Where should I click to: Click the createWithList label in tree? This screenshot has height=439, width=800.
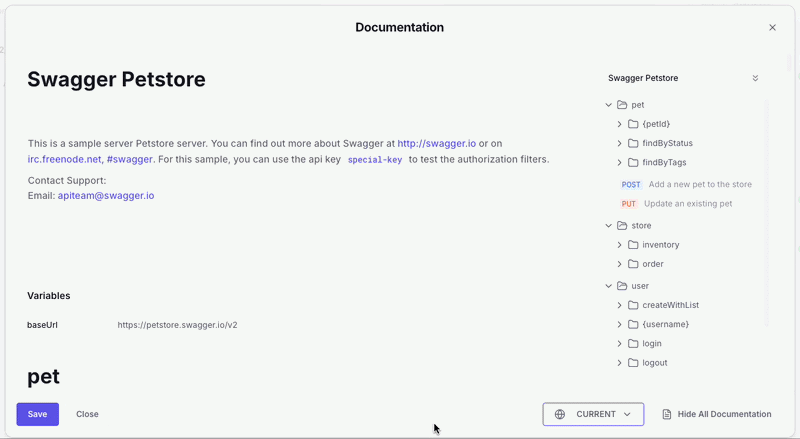click(670, 305)
